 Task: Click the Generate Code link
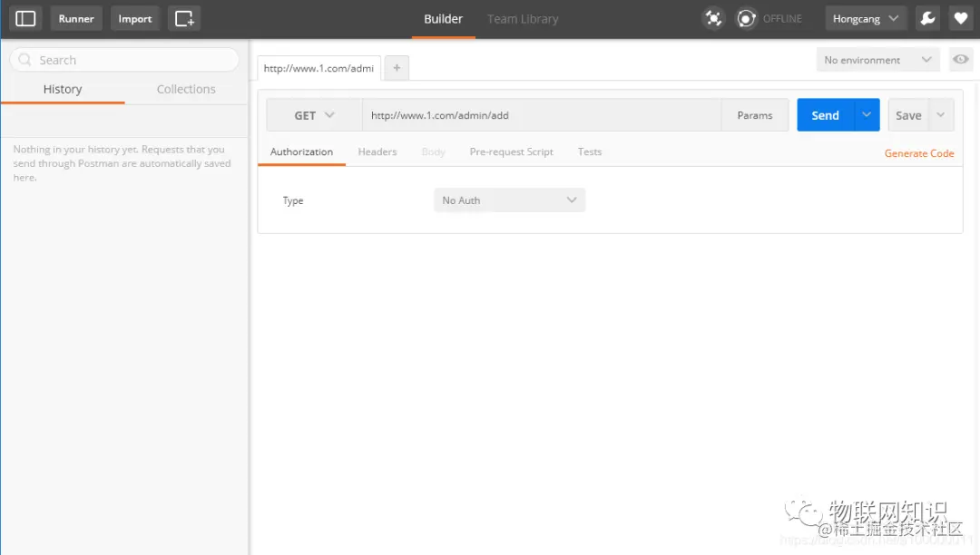[918, 153]
